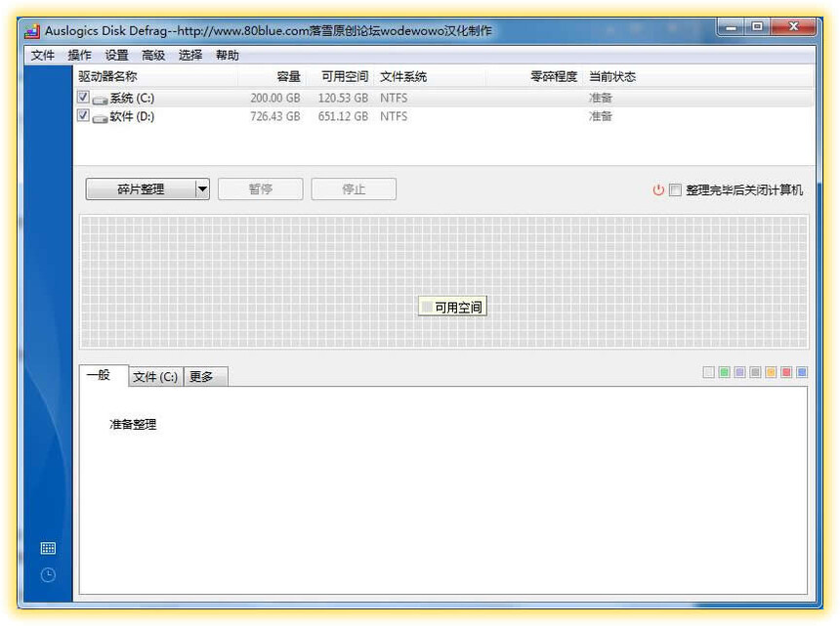
Task: Click the blue block legend icon above tabs
Action: pyautogui.click(x=801, y=372)
